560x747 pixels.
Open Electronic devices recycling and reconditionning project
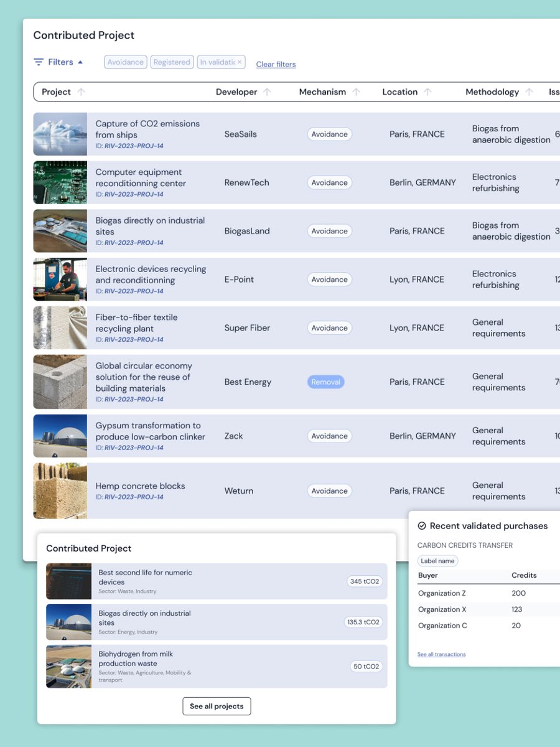(151, 275)
